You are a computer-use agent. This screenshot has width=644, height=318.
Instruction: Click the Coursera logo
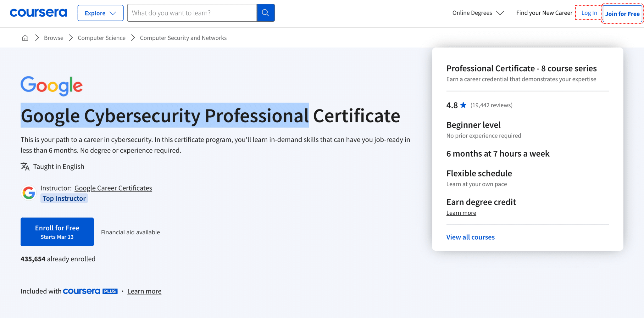pos(38,13)
